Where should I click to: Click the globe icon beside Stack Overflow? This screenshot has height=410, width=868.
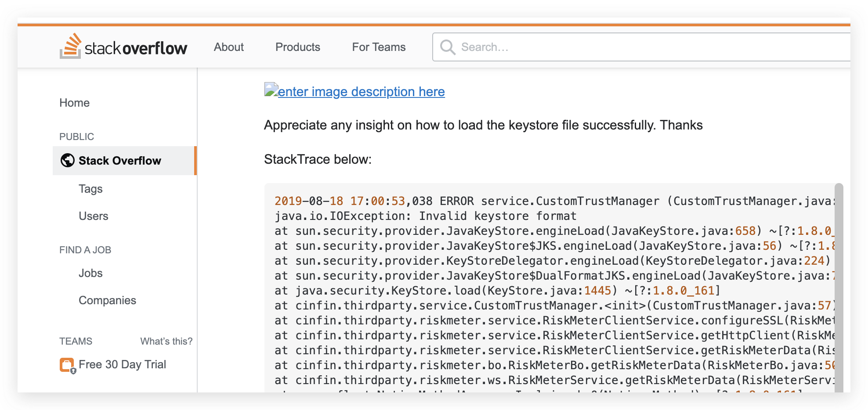pyautogui.click(x=68, y=160)
